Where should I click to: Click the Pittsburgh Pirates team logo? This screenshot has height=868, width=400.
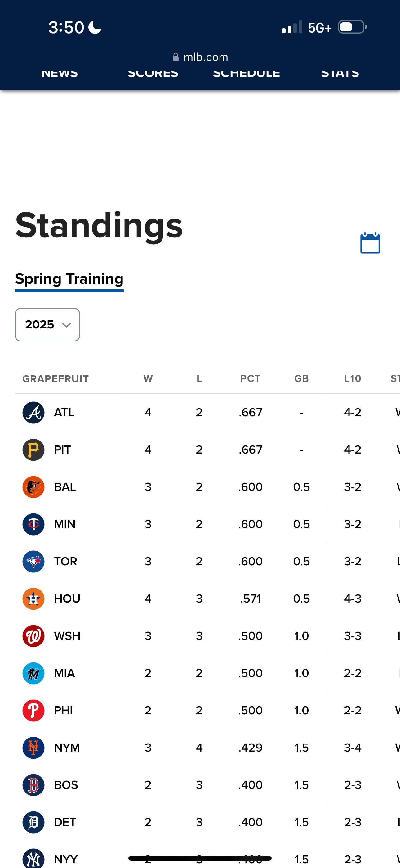[x=33, y=450]
